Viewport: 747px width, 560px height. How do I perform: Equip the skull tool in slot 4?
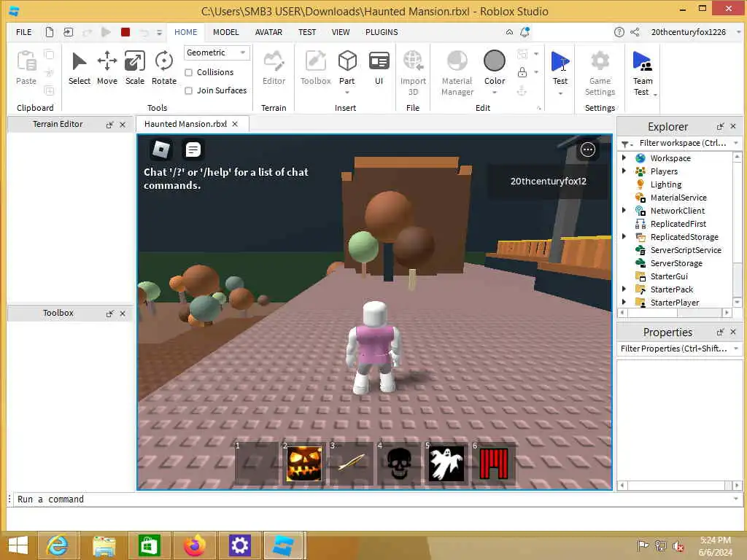point(399,463)
